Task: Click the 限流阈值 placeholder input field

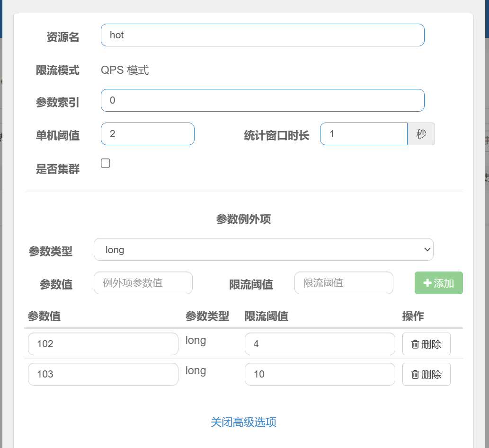Action: (x=344, y=283)
